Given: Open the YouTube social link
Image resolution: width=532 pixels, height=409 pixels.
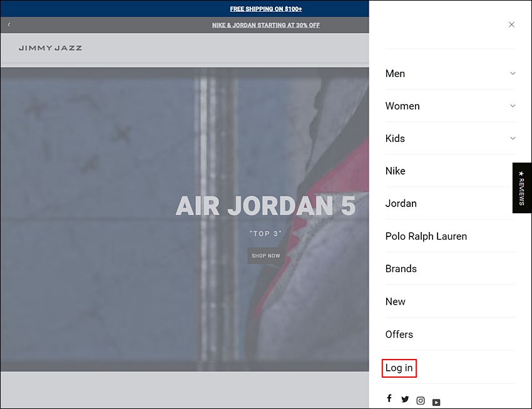Looking at the screenshot, I should pyautogui.click(x=436, y=403).
